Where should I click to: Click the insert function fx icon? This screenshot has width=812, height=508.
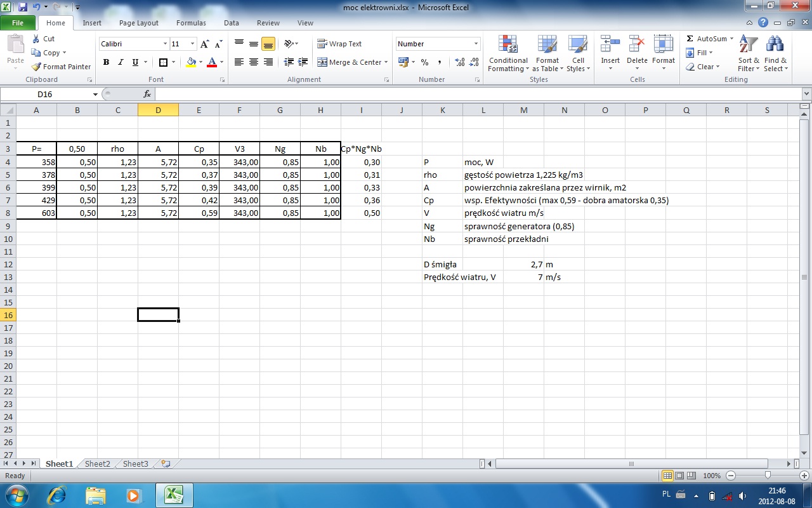click(147, 94)
